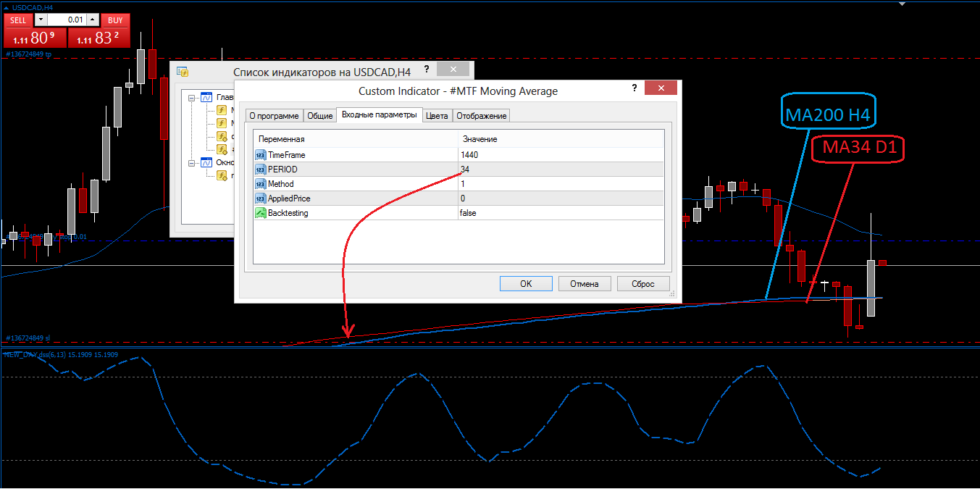This screenshot has width=980, height=489.
Task: Click the indicator list window title icon
Action: 183,72
